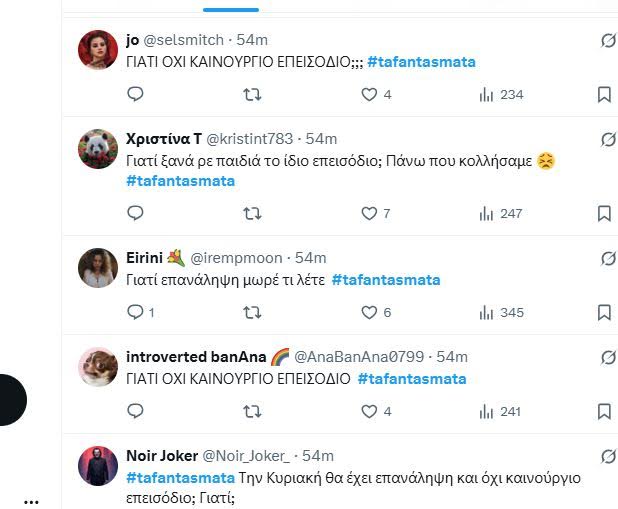Like the tweet by jo

pos(369,95)
